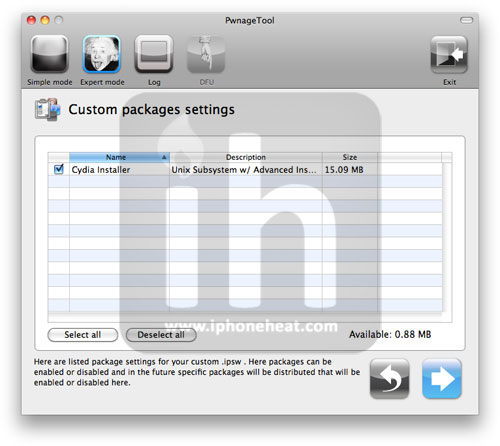Uncheck the Cydia Installer checkbox
The height and width of the screenshot is (446, 500).
[59, 169]
